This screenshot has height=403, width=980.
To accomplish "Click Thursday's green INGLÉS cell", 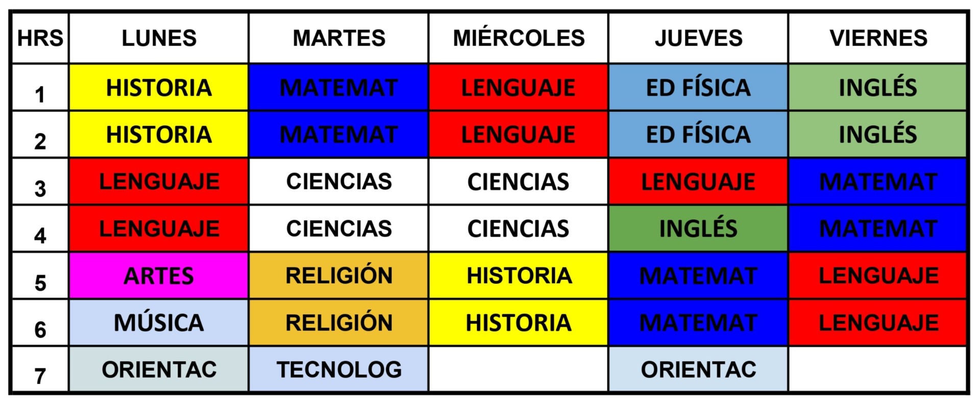I will tap(698, 228).
